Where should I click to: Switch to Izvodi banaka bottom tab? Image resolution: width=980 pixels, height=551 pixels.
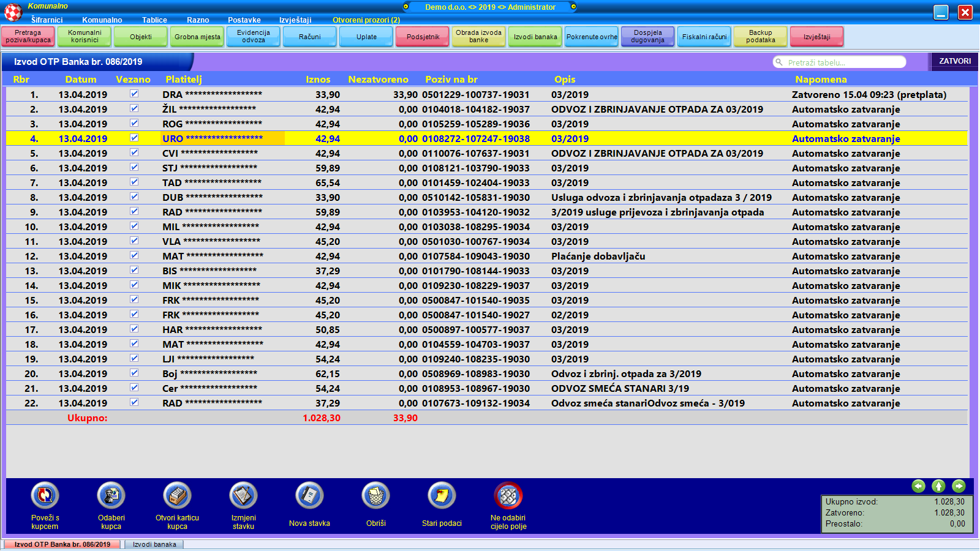pyautogui.click(x=154, y=544)
